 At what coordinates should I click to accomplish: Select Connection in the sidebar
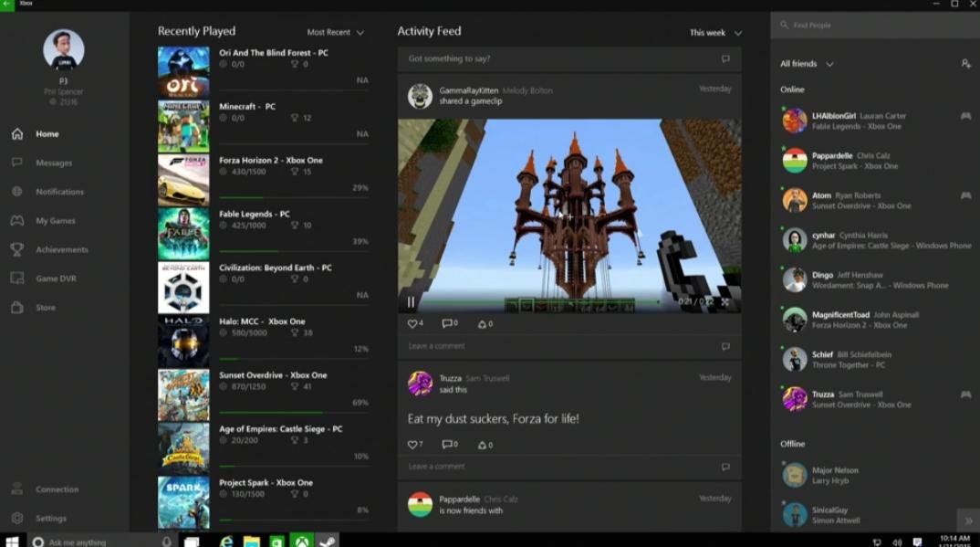57,489
